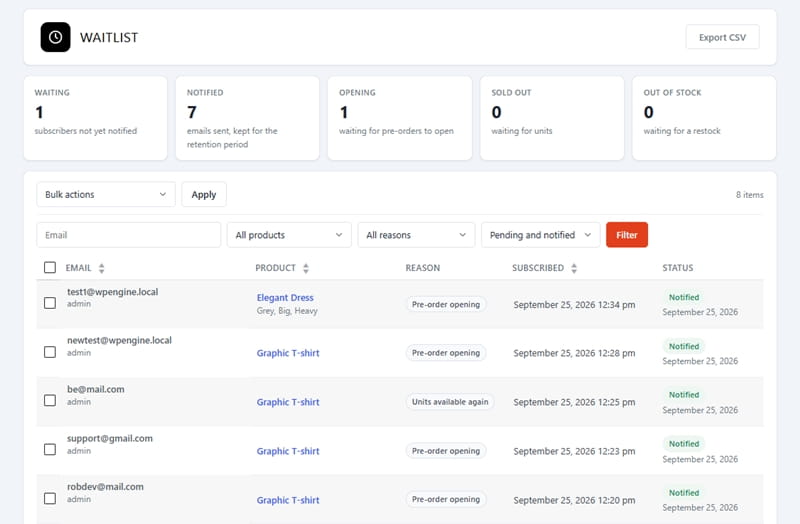Click the Waitlist clock icon
This screenshot has height=524, width=800.
coord(56,37)
